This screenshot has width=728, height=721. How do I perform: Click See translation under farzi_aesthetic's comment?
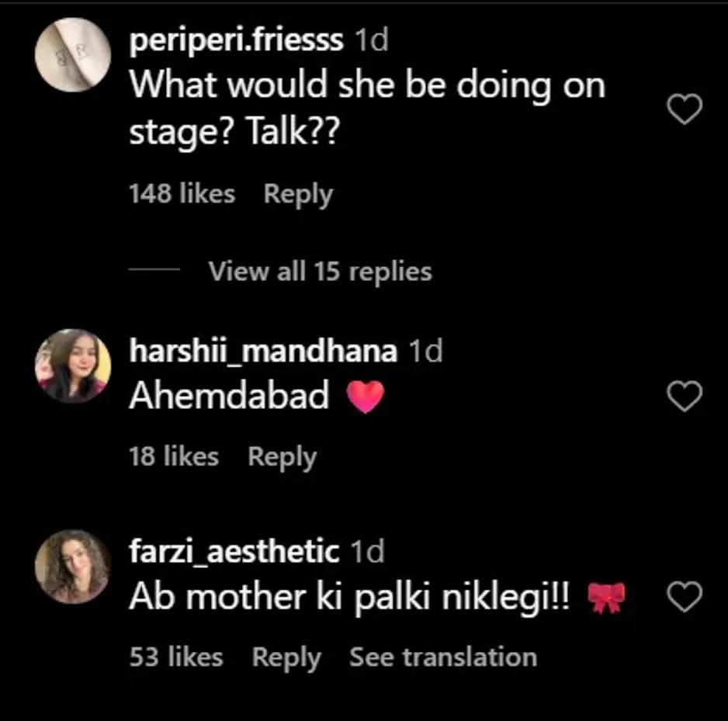pos(442,657)
